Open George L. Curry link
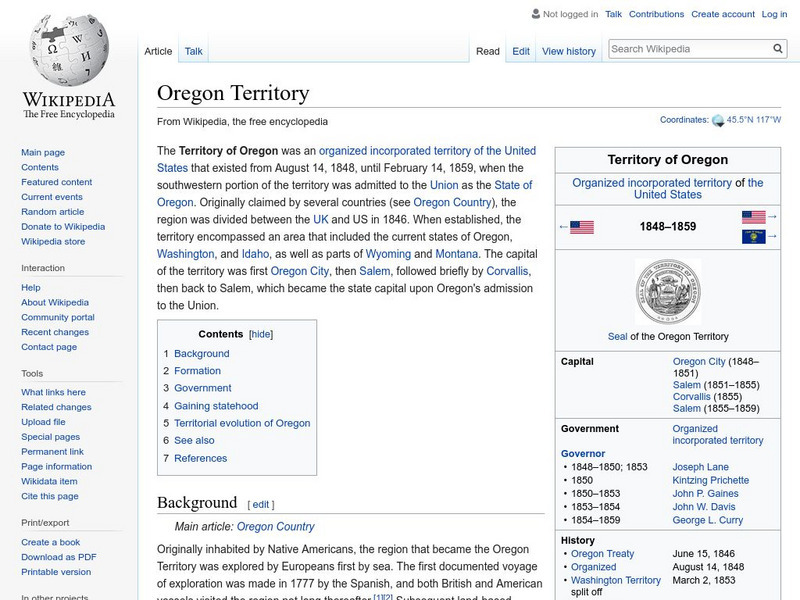The image size is (800, 600). [x=708, y=519]
